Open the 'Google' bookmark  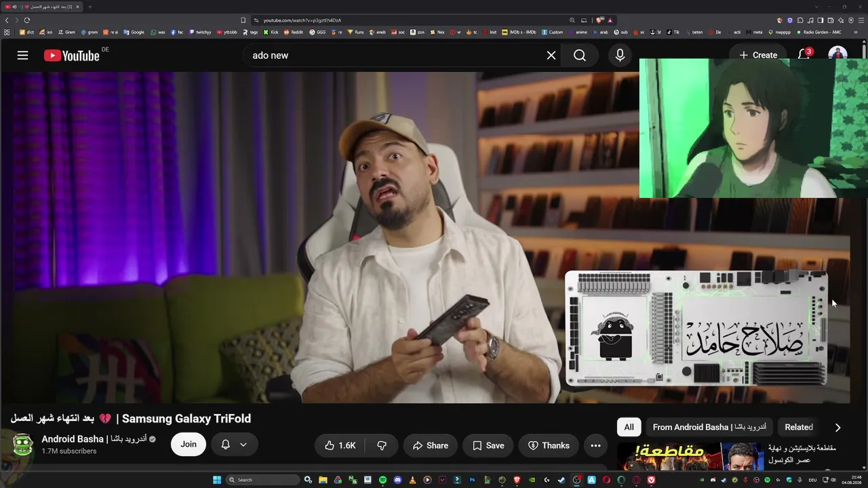tap(134, 32)
